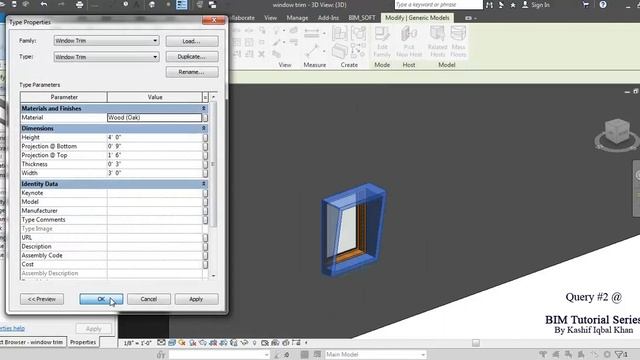Click the Help question mark icon
Image resolution: width=640 pixels, height=360 pixels.
pos(603,5)
